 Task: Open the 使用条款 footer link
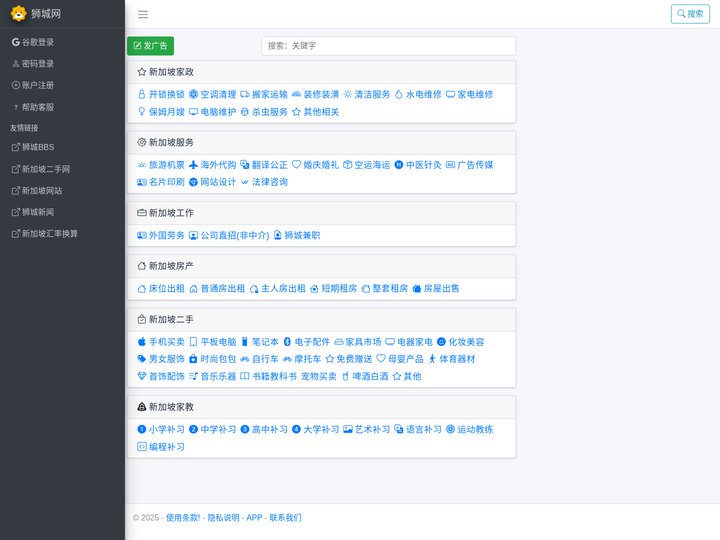(183, 518)
